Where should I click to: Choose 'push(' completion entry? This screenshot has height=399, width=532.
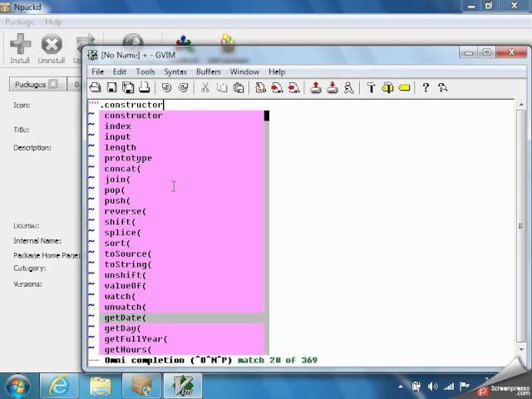coord(181,201)
